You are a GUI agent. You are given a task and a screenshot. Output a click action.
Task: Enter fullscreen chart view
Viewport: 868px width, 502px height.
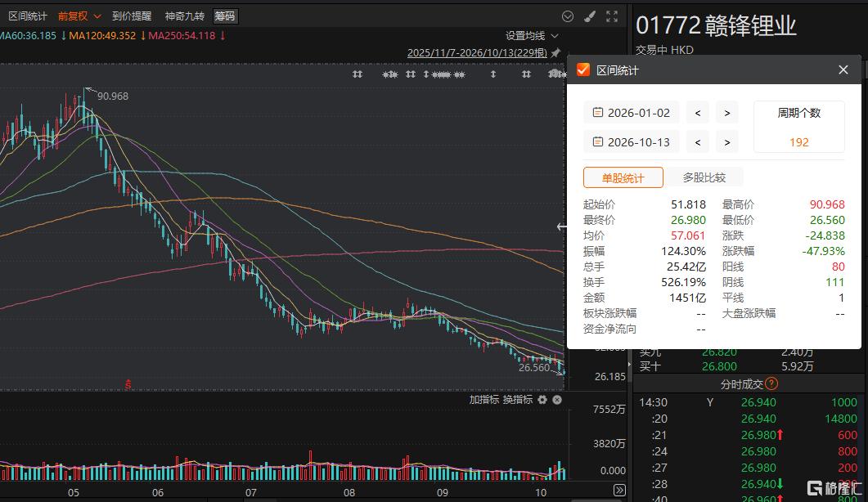[612, 16]
